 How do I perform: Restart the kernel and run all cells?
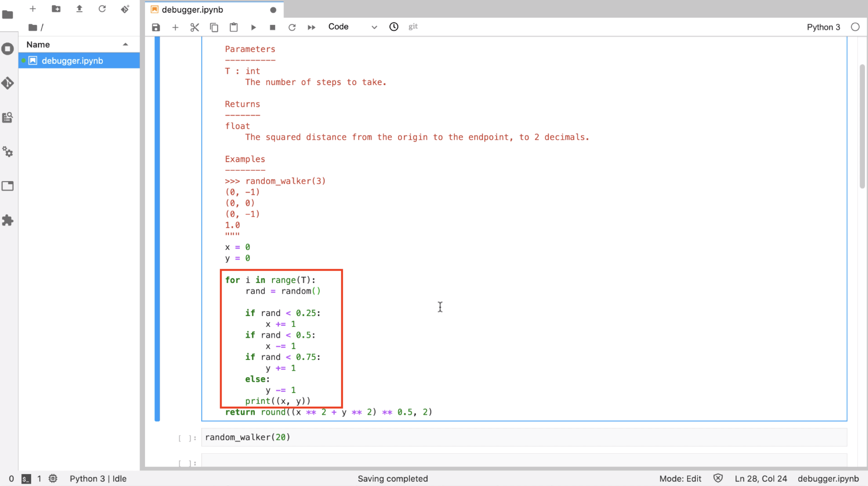tap(311, 27)
